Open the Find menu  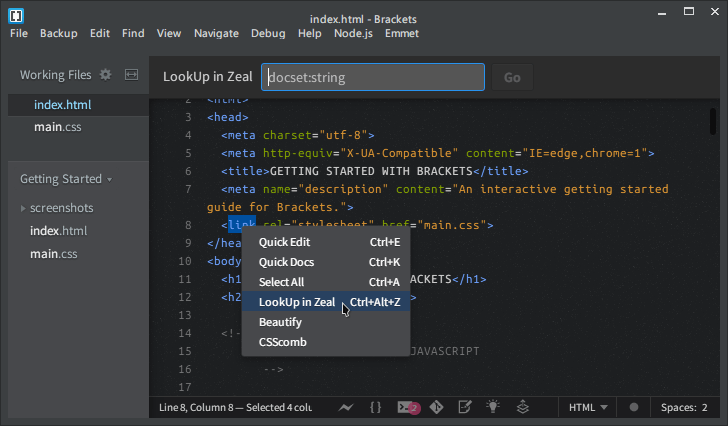coord(133,33)
